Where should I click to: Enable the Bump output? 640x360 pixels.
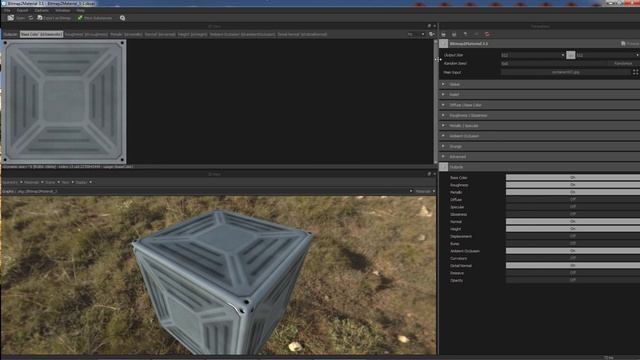[573, 244]
